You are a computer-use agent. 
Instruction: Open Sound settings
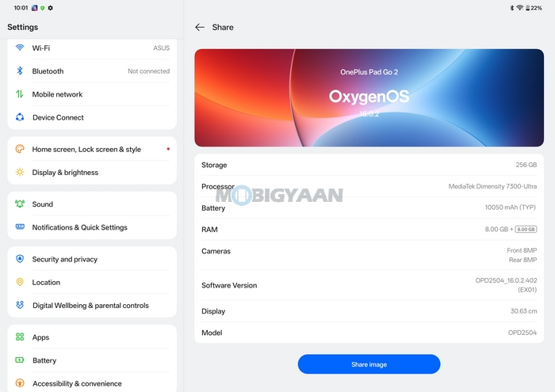92,204
